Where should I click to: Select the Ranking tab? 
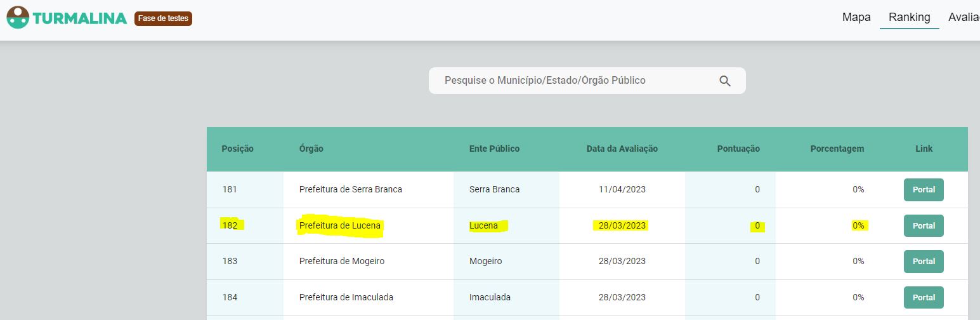pos(909,17)
